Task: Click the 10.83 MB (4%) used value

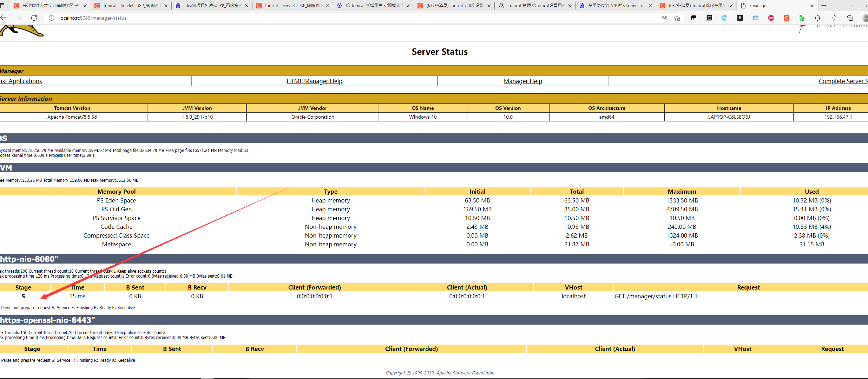Action: [811, 227]
